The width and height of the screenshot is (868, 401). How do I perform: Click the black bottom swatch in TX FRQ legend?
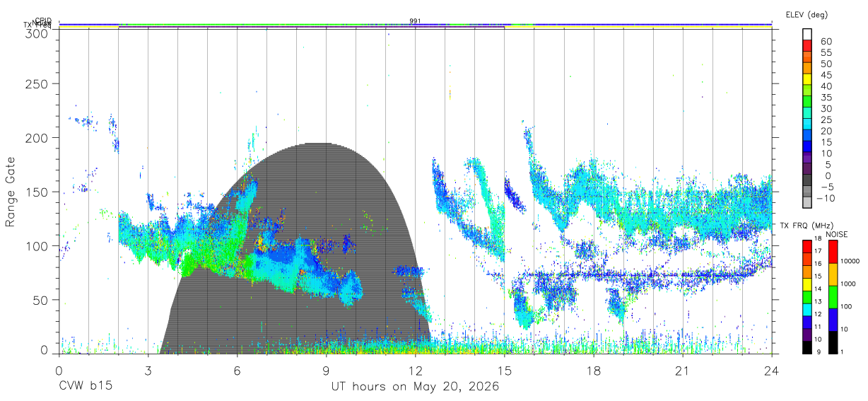[807, 347]
